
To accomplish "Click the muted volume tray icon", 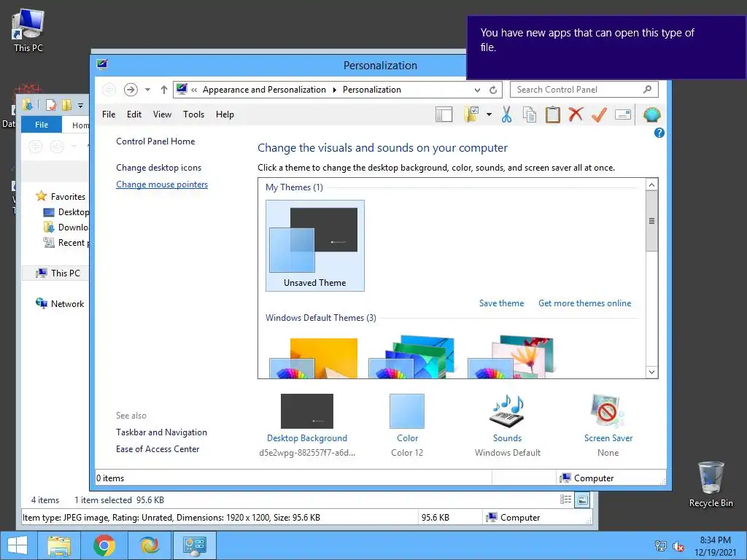I will click(678, 546).
